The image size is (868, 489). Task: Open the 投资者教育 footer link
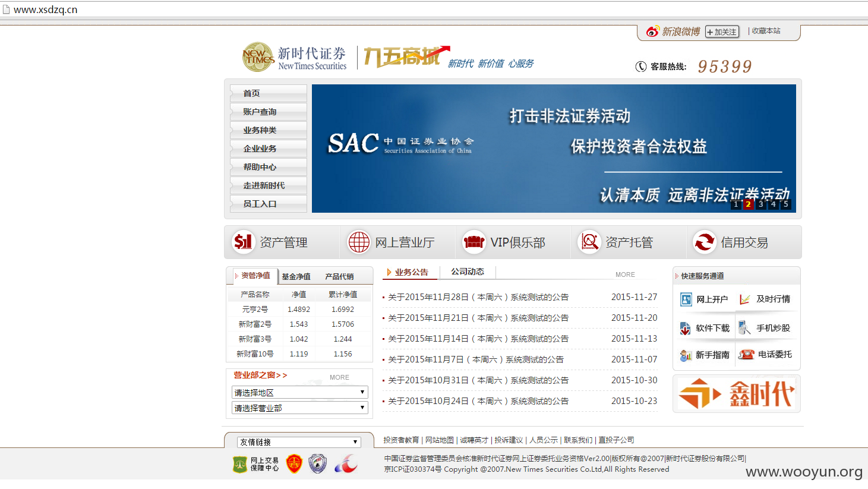pyautogui.click(x=401, y=440)
